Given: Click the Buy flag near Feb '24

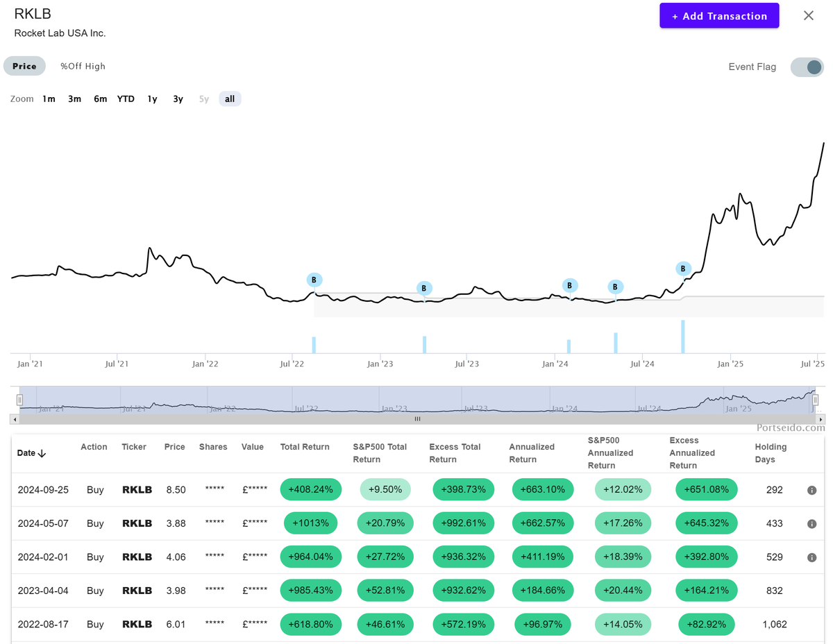Looking at the screenshot, I should click(570, 285).
